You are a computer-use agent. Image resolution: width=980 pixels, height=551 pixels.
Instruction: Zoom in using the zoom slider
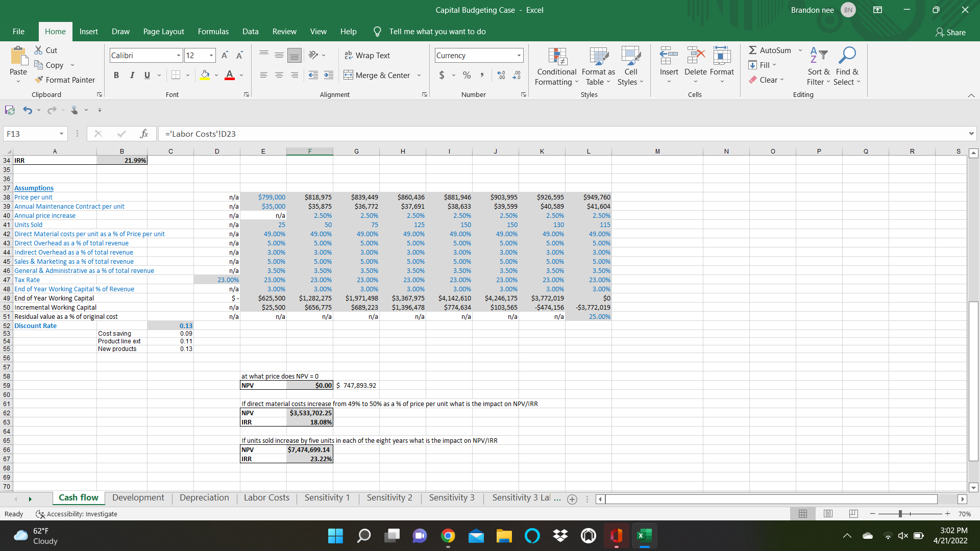coord(947,514)
